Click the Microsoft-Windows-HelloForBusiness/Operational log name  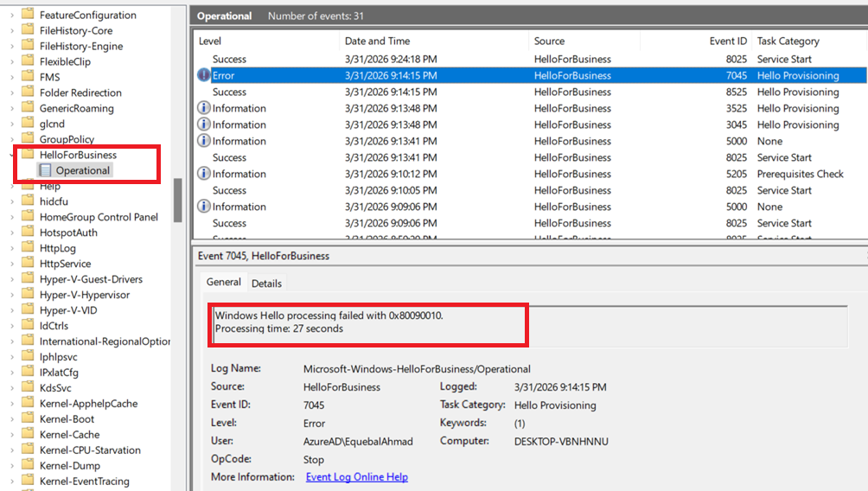[417, 368]
